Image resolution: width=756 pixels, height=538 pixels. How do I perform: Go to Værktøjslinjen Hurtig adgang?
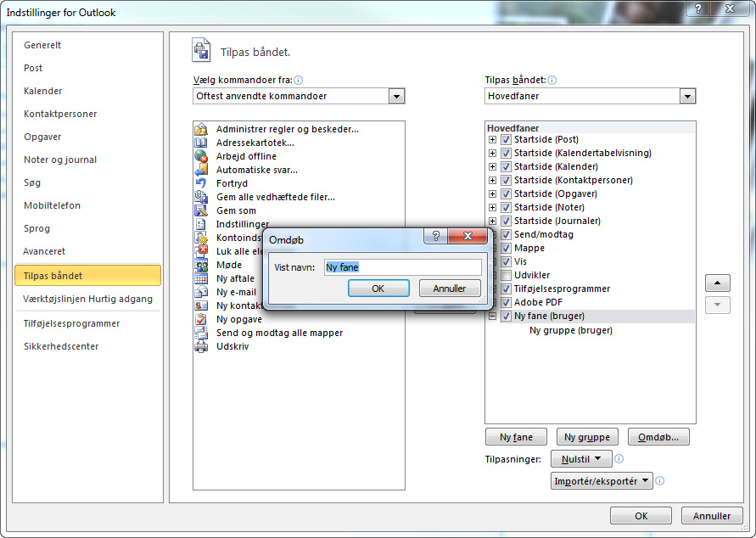[87, 299]
